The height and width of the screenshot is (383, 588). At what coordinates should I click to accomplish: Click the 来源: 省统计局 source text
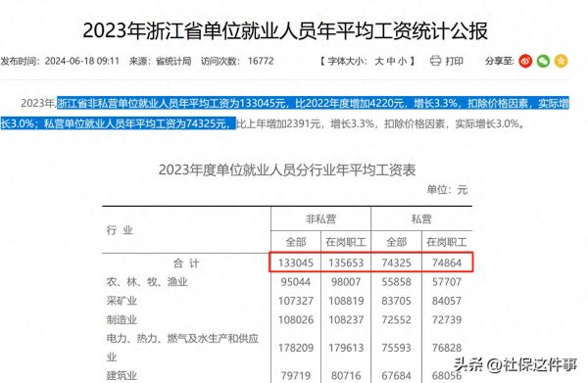(160, 61)
